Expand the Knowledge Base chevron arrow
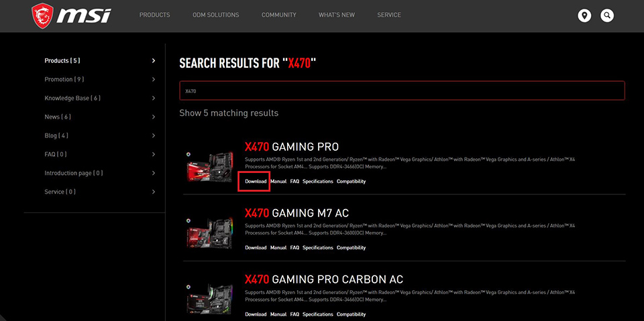Viewport: 644px width, 321px height. 154,98
